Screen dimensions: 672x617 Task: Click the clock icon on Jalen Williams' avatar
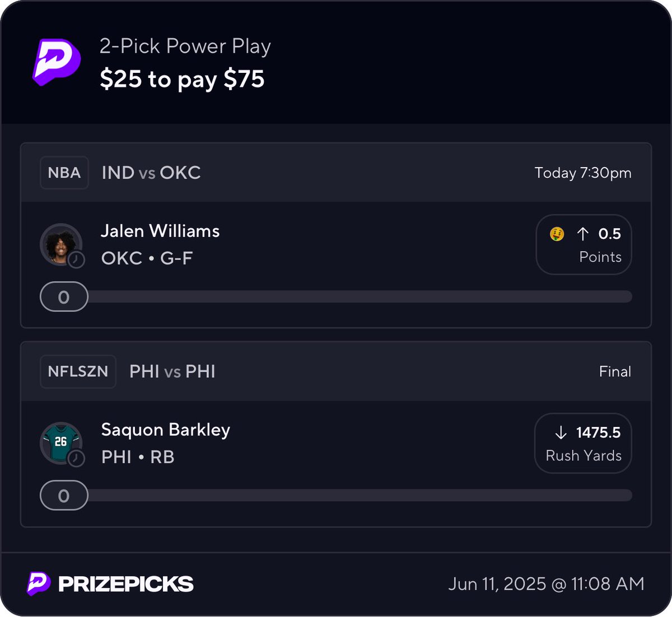pos(76,259)
